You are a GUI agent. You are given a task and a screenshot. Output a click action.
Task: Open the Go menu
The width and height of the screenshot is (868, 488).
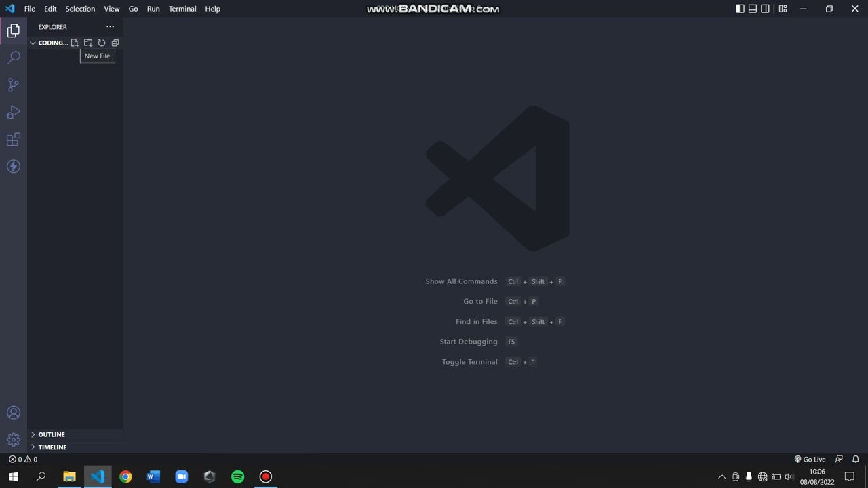133,9
